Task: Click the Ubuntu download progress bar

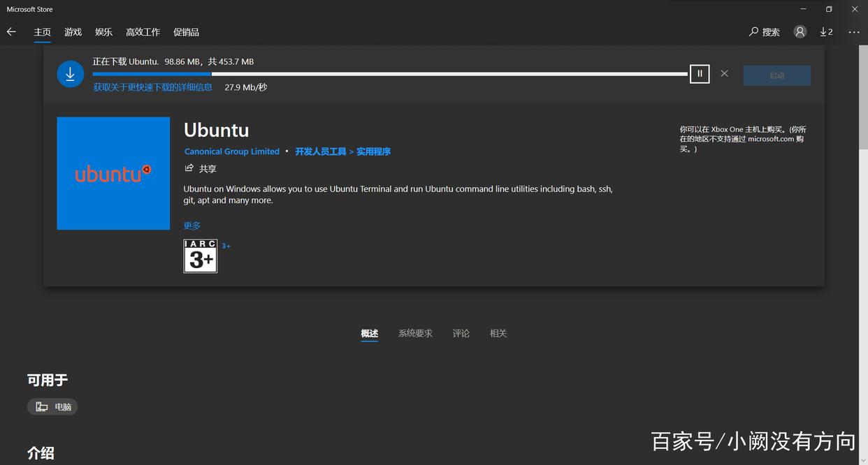Action: [390, 73]
